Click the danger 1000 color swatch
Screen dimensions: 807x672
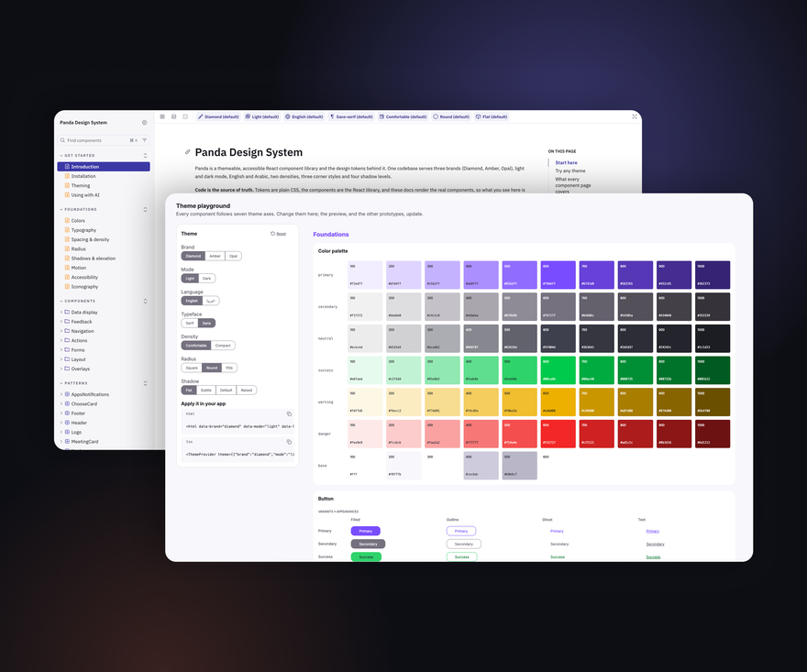pos(713,434)
